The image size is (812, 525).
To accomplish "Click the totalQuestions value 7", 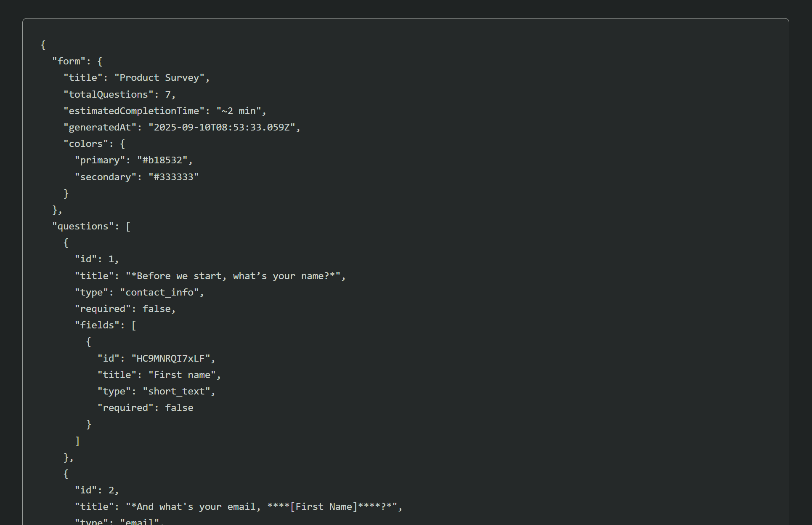I will pos(167,94).
